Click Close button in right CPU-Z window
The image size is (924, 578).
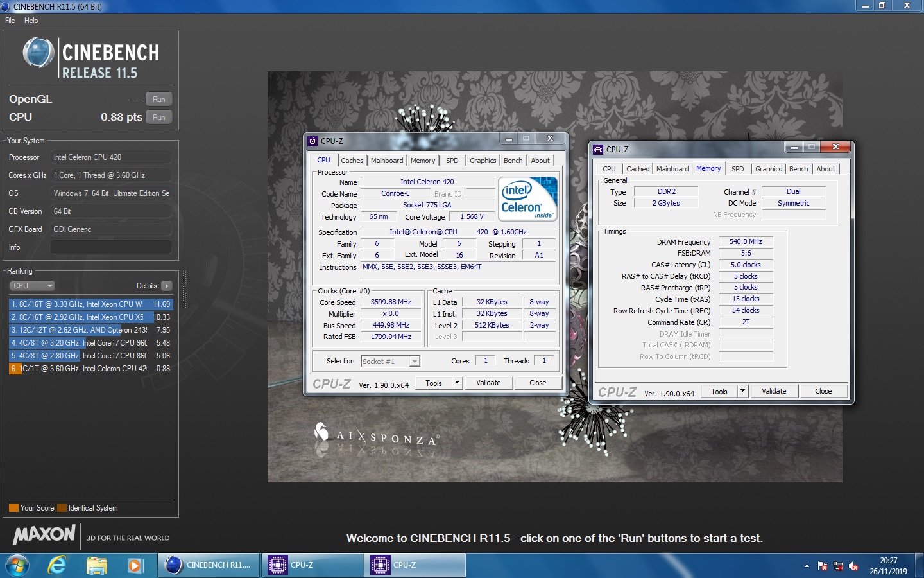(x=823, y=392)
